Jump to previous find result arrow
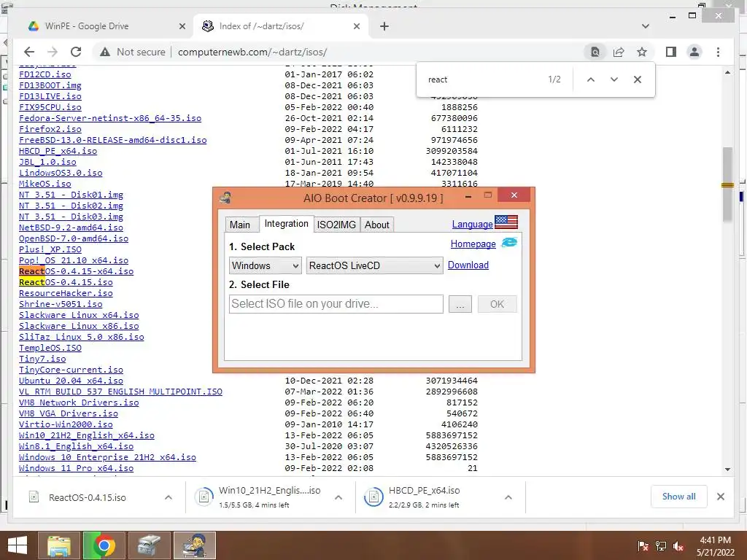The image size is (747, 560). pos(591,79)
